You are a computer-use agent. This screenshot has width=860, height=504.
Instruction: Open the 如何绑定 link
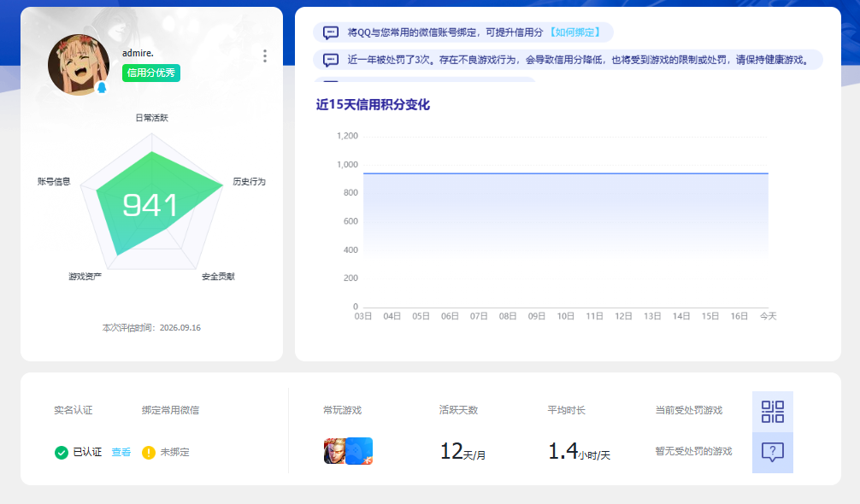click(574, 32)
